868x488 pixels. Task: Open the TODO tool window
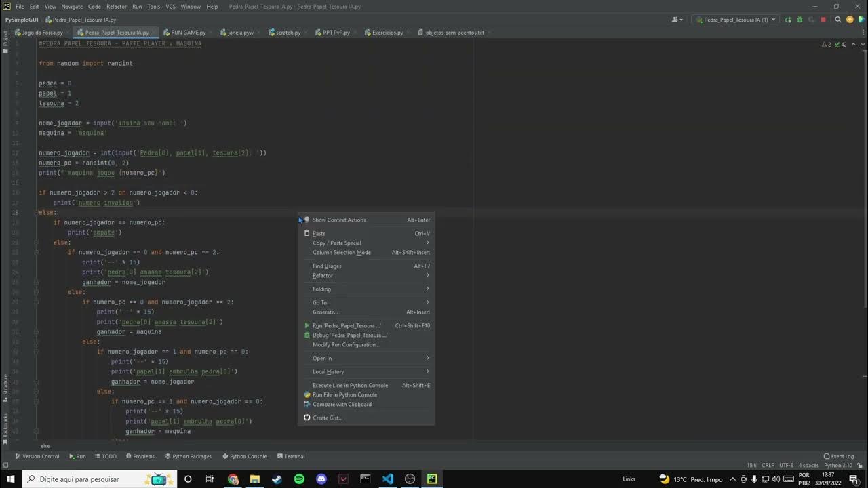(105, 456)
